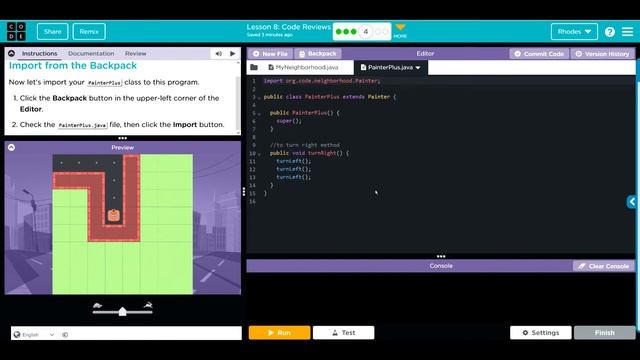Click turnLeft(); on line 13
Viewport: 640px width, 360px height.
[x=293, y=177]
